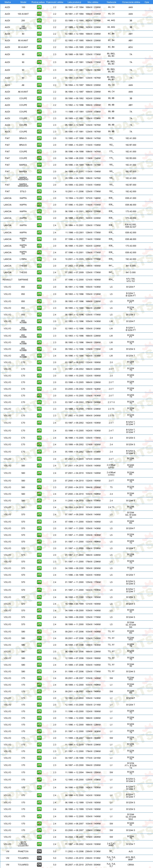Select the petrol icon in the LANCIA LYBRA row
Screen dimensions: 153x868
tap(39, 259)
